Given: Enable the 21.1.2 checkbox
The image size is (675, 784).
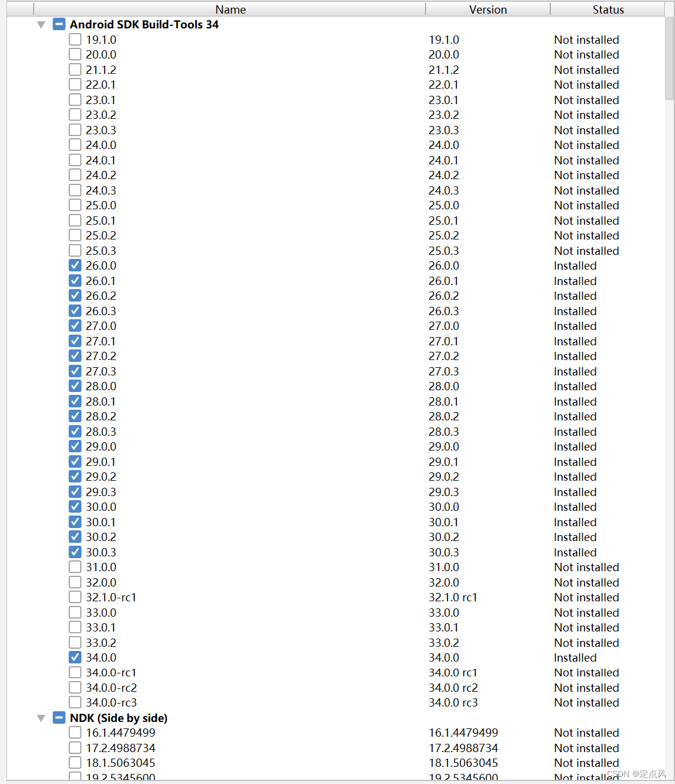Looking at the screenshot, I should 75,70.
